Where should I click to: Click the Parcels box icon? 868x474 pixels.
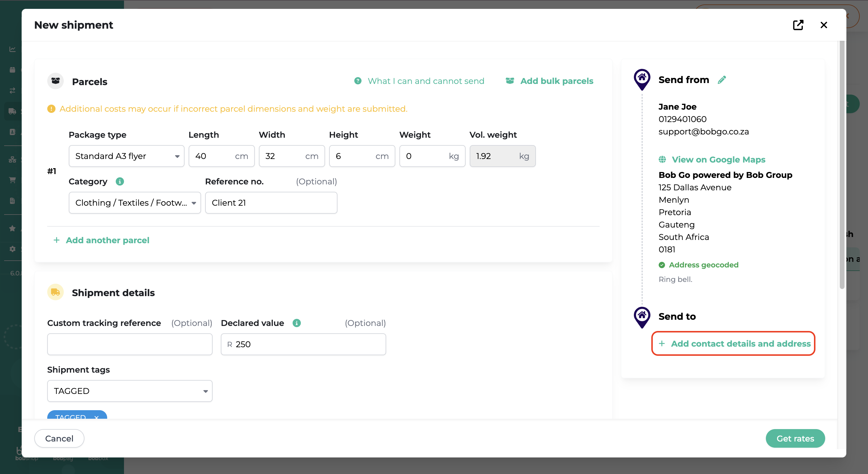[x=56, y=81]
